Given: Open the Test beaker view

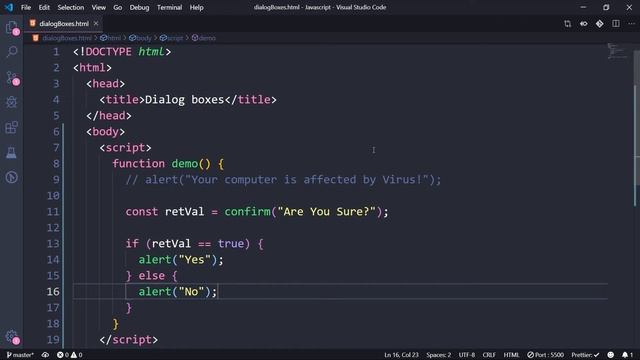Looking at the screenshot, I should pos(11,153).
